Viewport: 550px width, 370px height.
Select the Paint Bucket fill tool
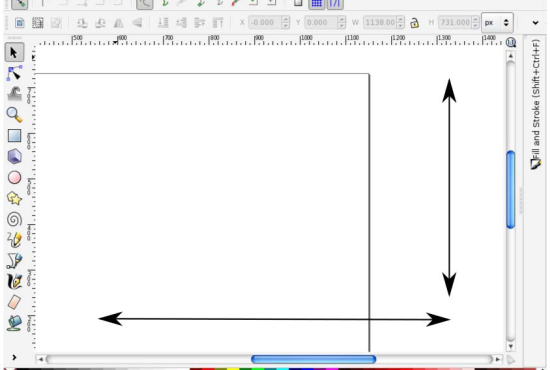click(14, 323)
